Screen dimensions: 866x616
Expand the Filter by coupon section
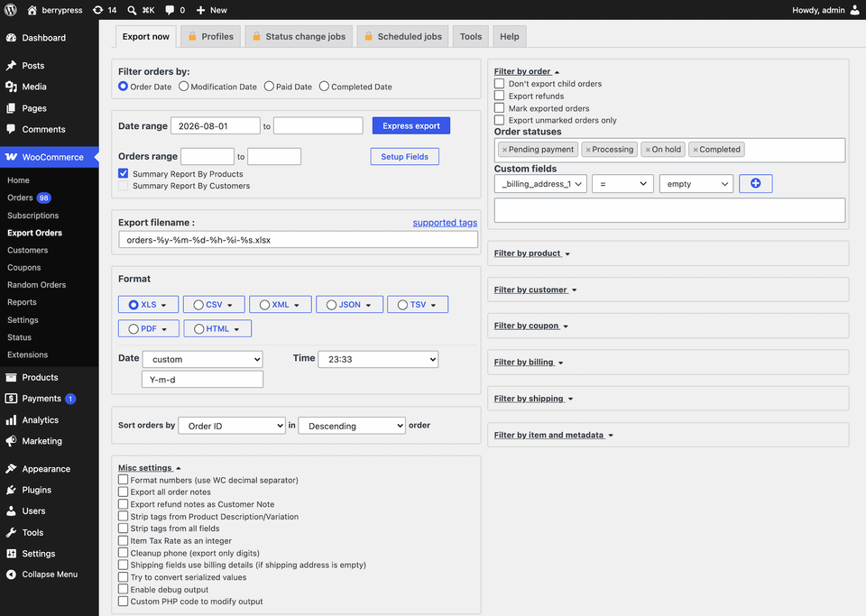(x=530, y=326)
